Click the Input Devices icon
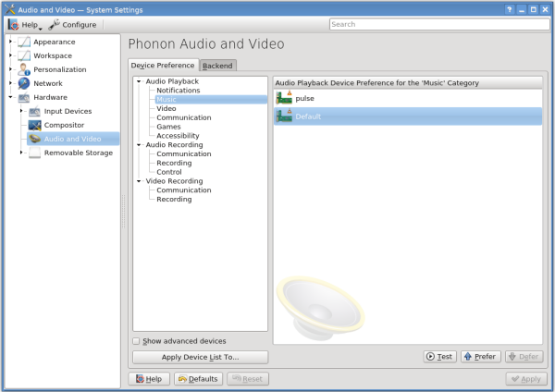The height and width of the screenshot is (392, 555). (35, 112)
